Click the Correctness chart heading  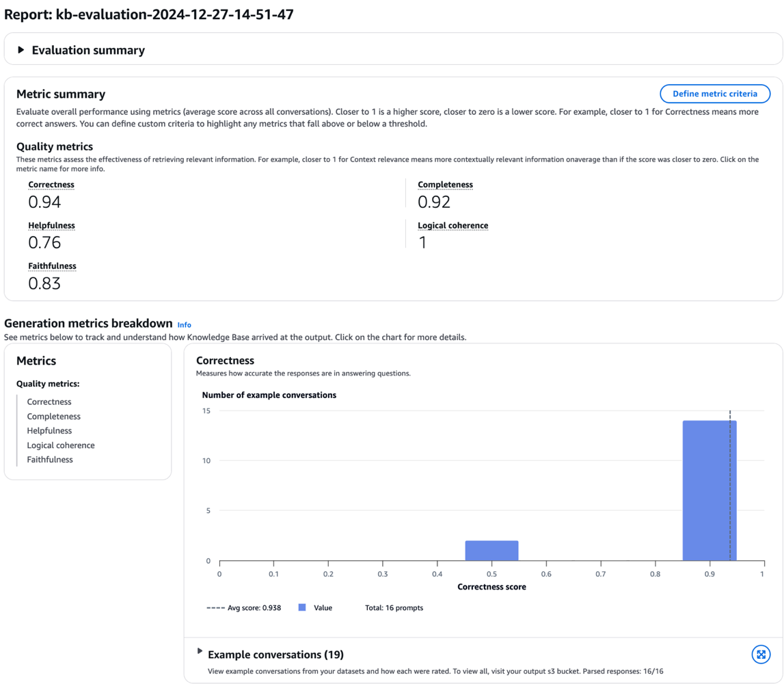(225, 360)
